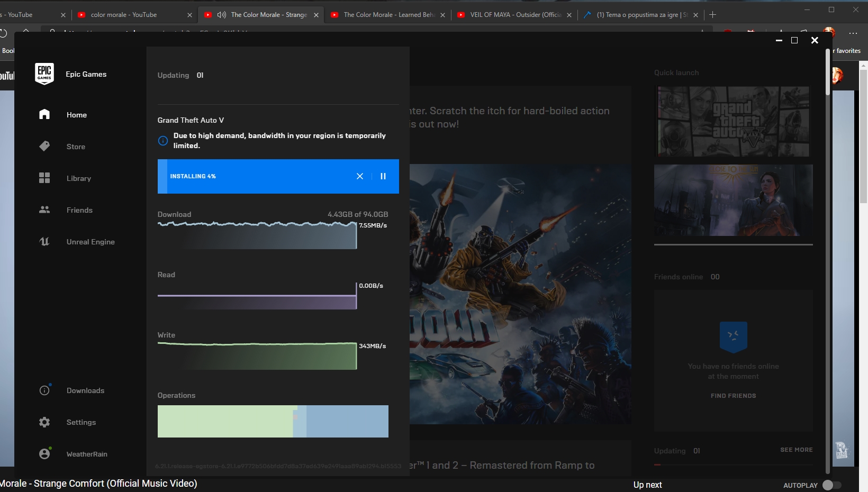The width and height of the screenshot is (868, 492).
Task: Click the launcher vertical scrollbar
Action: pyautogui.click(x=828, y=72)
